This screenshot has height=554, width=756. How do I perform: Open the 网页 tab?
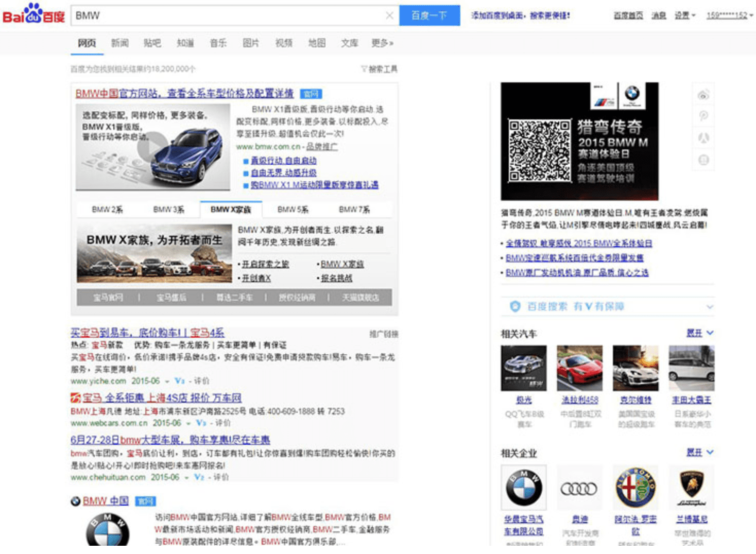(87, 43)
